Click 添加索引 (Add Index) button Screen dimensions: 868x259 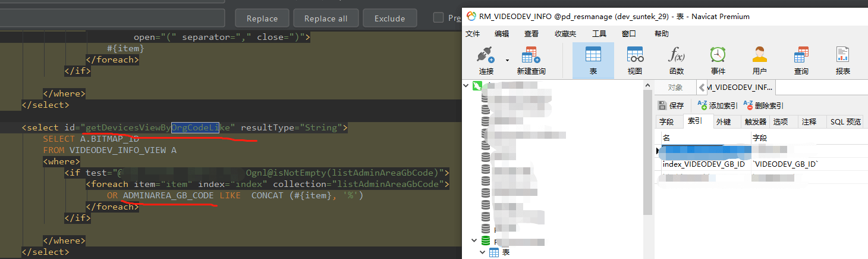pyautogui.click(x=717, y=105)
